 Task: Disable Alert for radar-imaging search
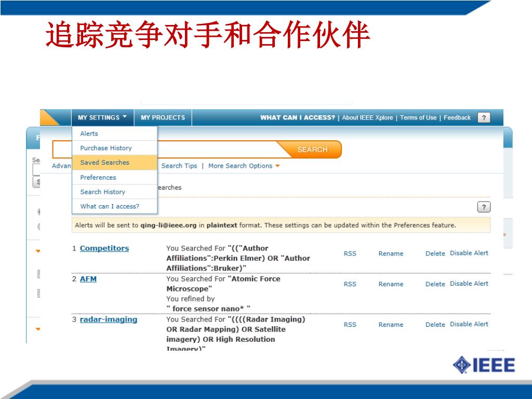click(x=469, y=324)
